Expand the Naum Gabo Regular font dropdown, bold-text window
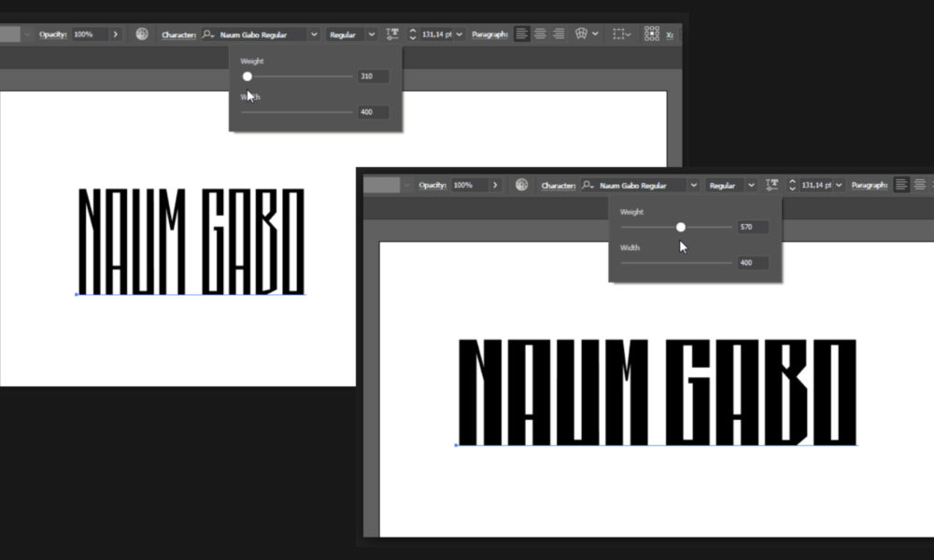This screenshot has width=934, height=560. coord(693,186)
